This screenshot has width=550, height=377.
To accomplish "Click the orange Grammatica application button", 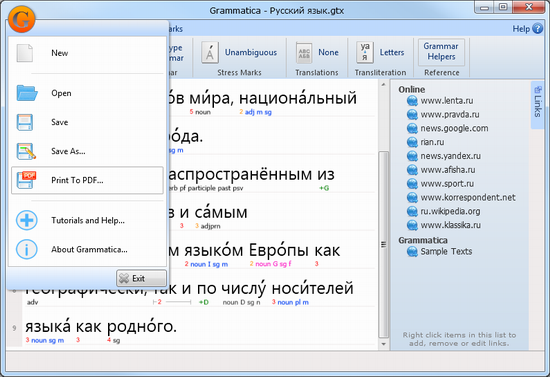I will (x=21, y=19).
